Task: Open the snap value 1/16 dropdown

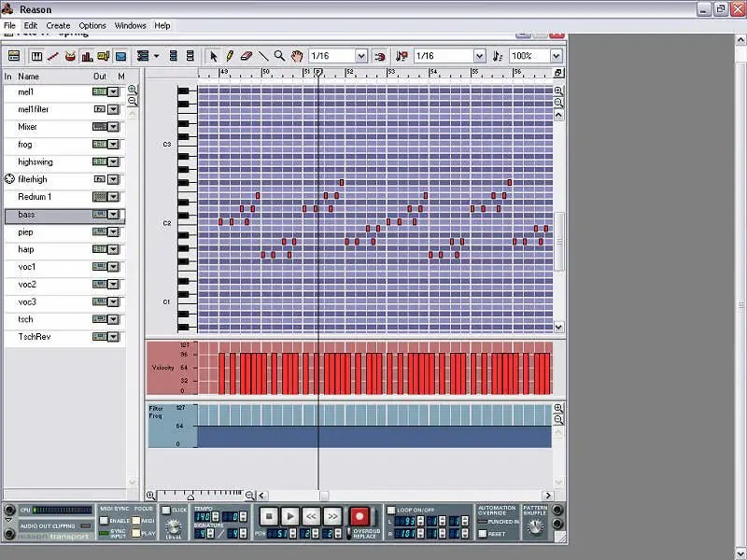Action: click(x=361, y=56)
